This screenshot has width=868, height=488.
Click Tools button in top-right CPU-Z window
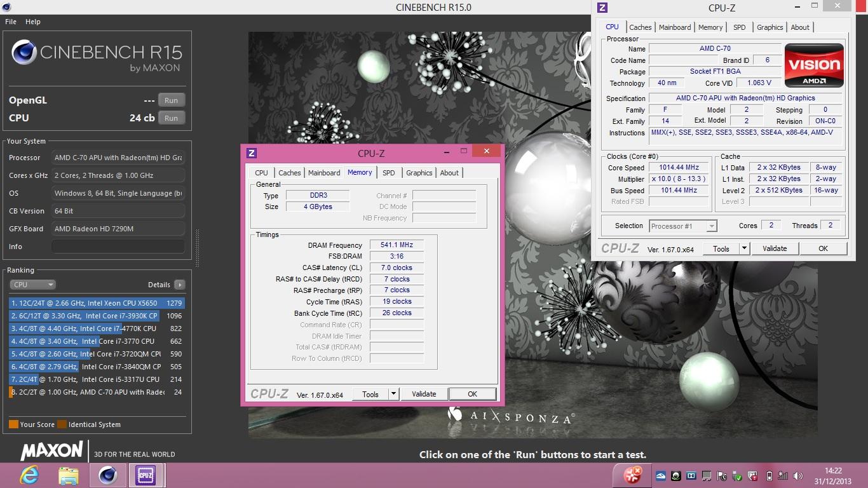point(721,248)
